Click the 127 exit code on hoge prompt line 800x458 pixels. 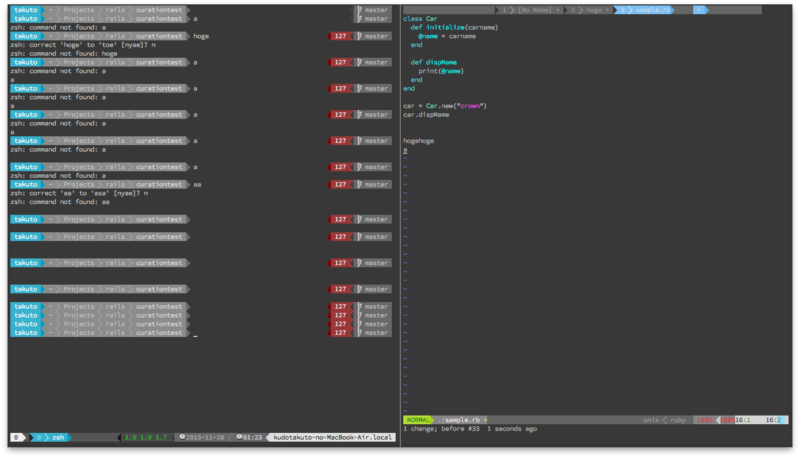[340, 36]
